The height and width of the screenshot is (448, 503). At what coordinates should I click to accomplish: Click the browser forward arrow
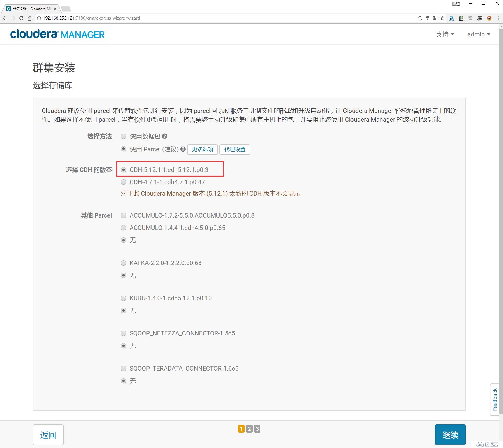click(13, 18)
